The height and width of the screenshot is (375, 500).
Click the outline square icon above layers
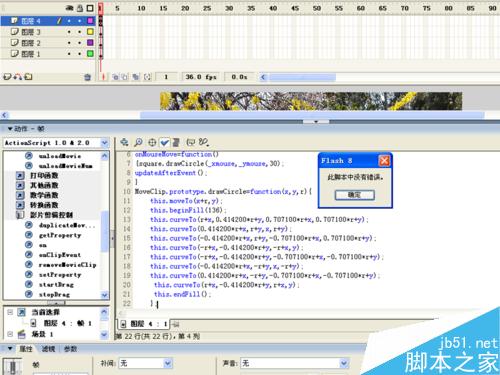90,8
